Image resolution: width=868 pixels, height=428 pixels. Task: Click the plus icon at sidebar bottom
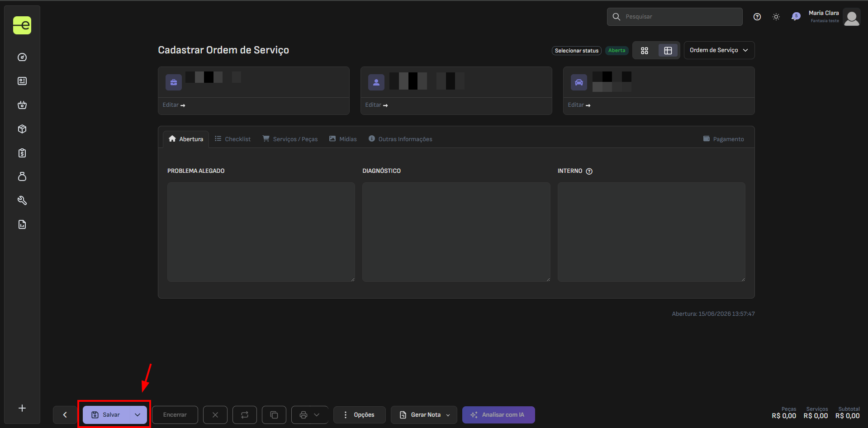point(22,408)
